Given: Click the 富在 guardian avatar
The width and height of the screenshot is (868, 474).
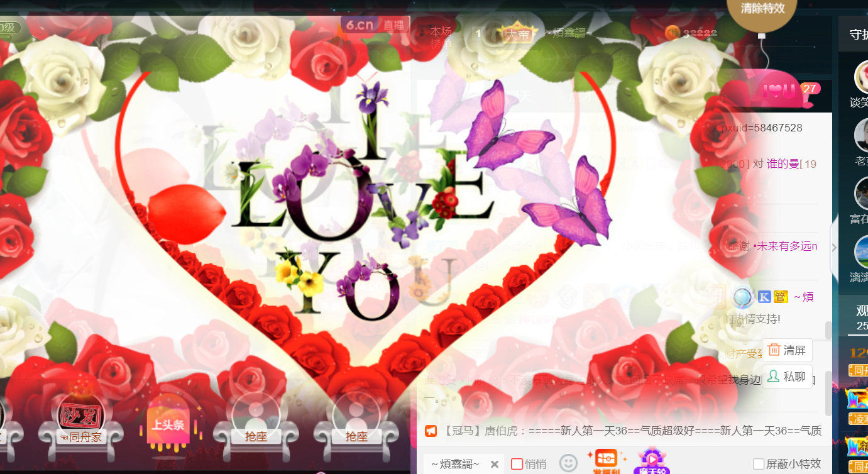Looking at the screenshot, I should [862, 193].
